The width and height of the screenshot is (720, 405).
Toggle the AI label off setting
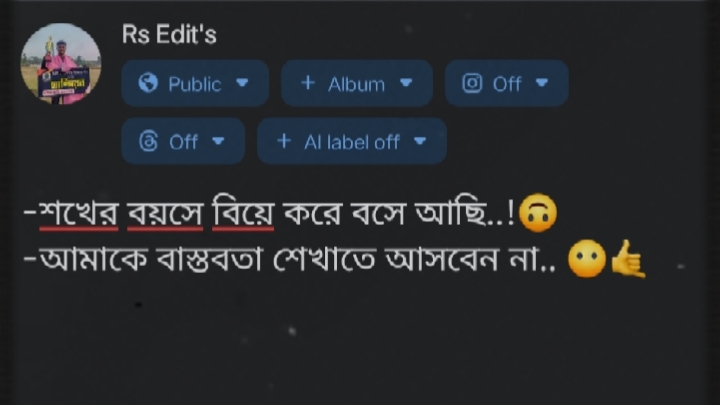[x=352, y=141]
